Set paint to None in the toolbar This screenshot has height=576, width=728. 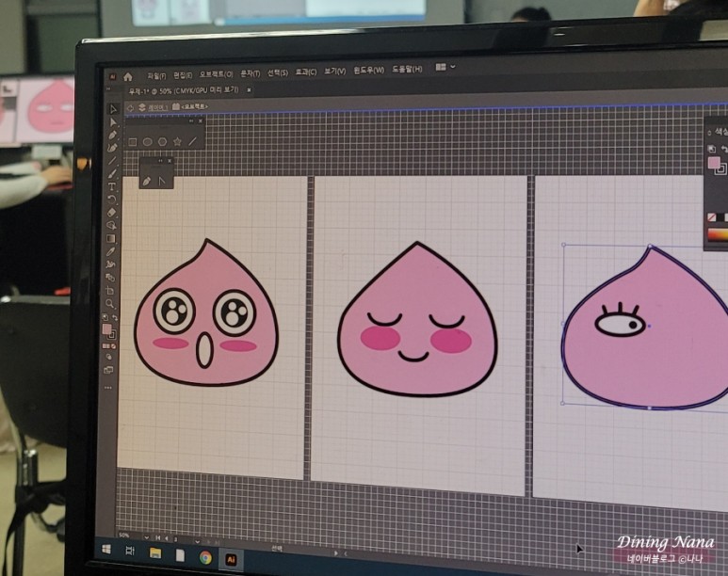114,346
